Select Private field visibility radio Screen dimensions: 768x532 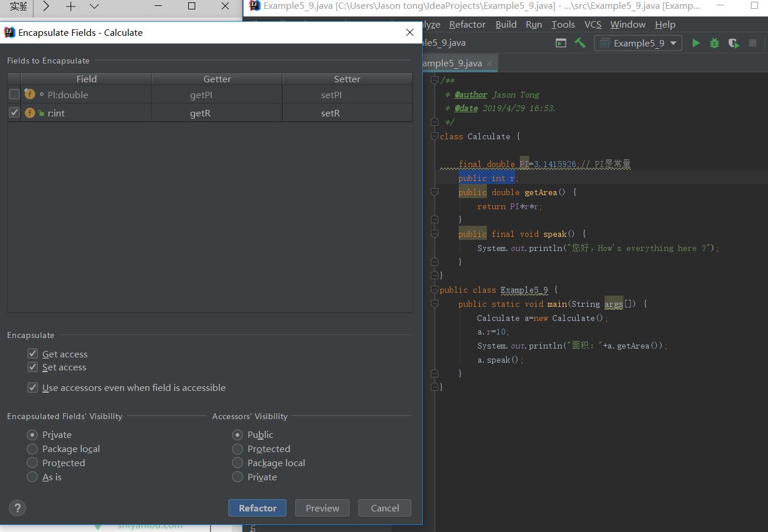click(x=33, y=434)
